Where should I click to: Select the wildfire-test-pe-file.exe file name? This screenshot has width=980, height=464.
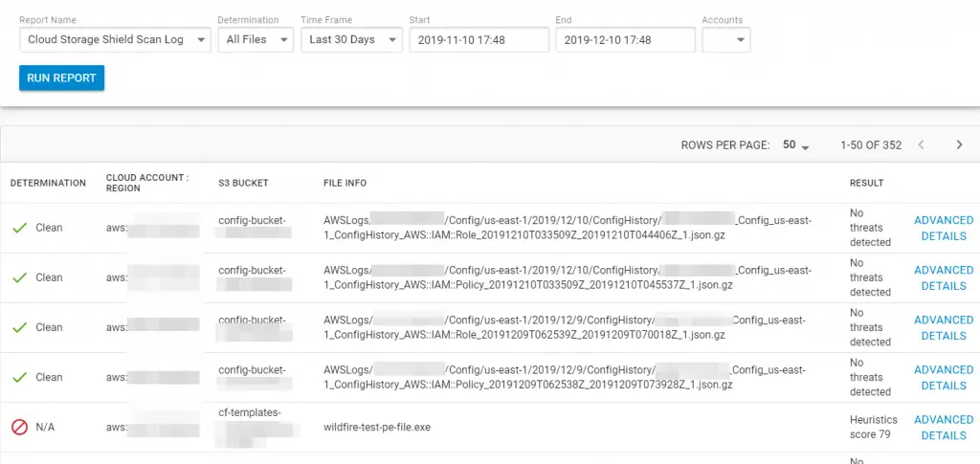[x=377, y=427]
